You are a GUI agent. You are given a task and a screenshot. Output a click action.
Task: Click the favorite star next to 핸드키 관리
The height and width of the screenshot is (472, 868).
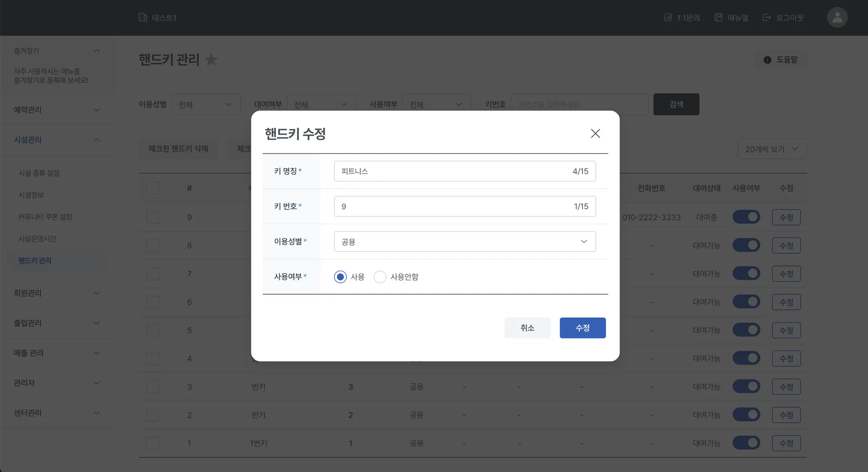point(211,60)
